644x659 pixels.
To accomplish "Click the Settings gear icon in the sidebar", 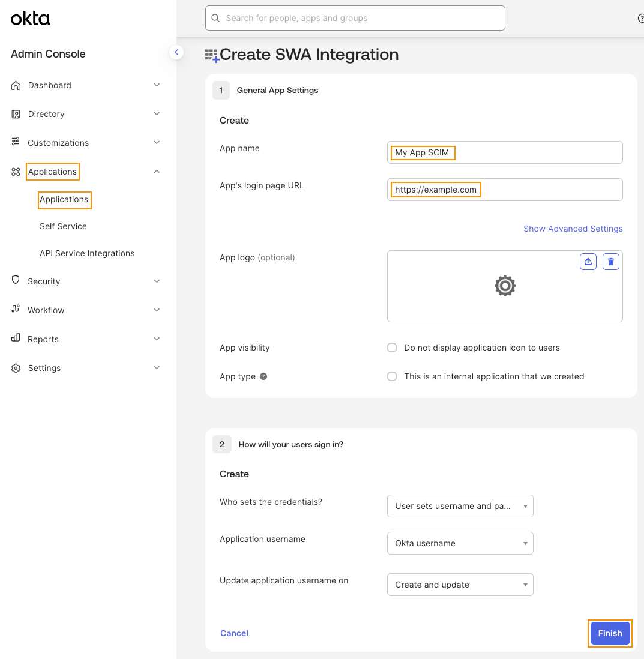I will click(16, 368).
